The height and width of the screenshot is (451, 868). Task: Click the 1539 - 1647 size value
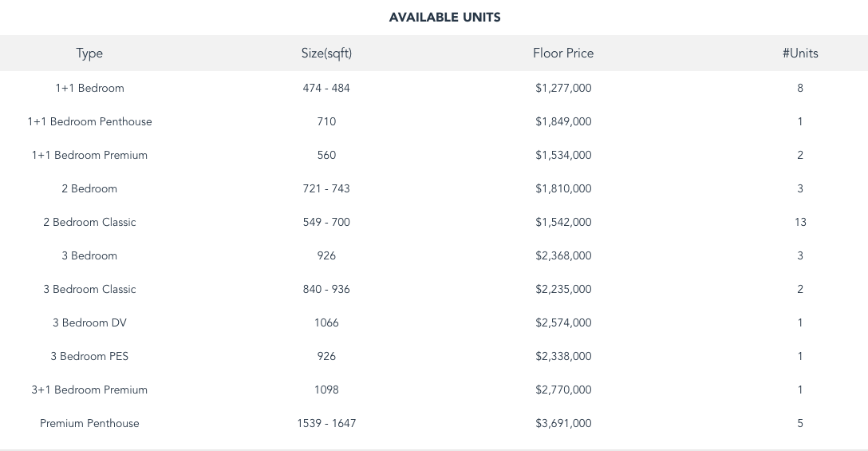(326, 423)
